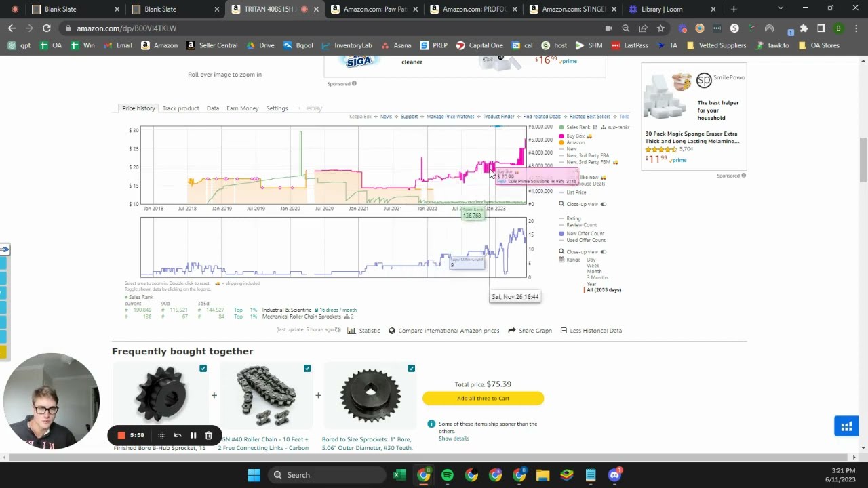Open the gpt bookmark
The image size is (868, 488).
point(19,45)
